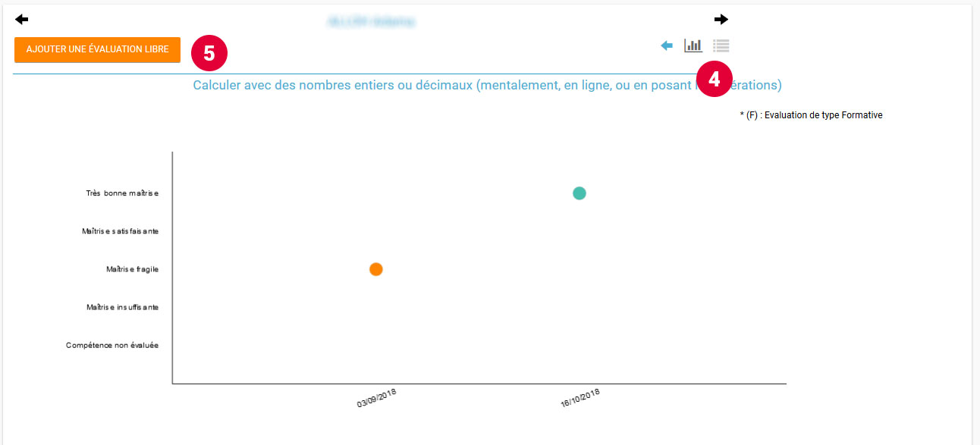Click the blue back arrow icon
This screenshot has height=445, width=980.
coord(667,46)
